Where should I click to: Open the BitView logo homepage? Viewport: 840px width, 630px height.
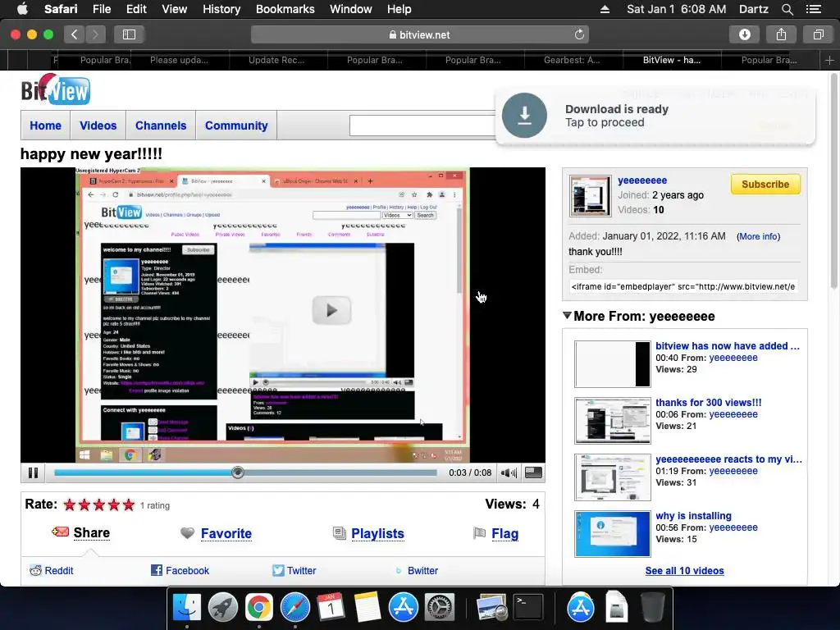(x=56, y=89)
